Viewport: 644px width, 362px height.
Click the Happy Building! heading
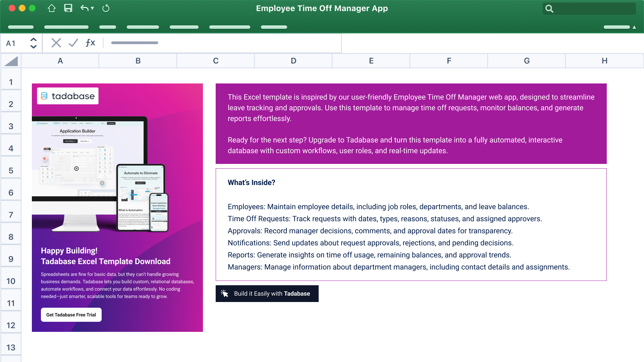(69, 251)
